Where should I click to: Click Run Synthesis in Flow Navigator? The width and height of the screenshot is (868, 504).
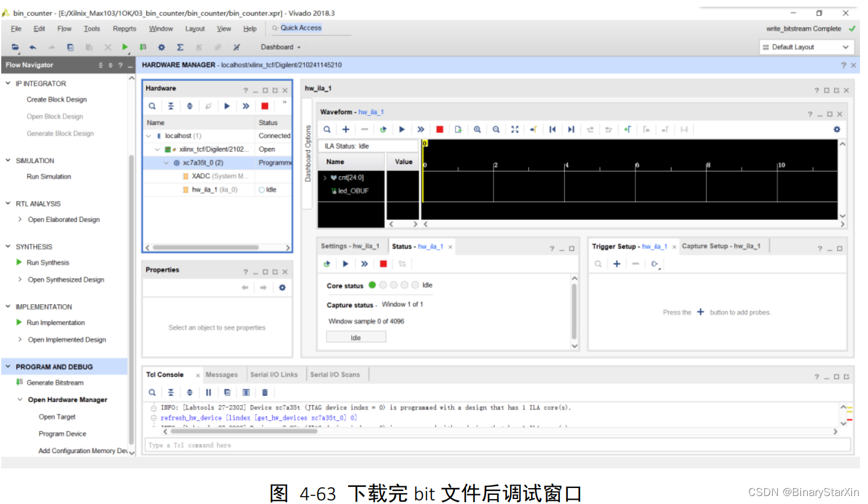click(x=48, y=262)
